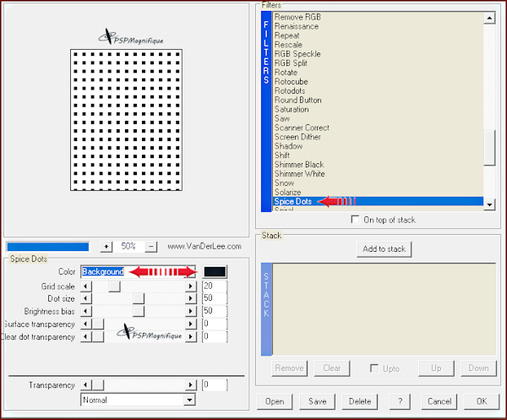The width and height of the screenshot is (507, 420).
Task: Click the Add to stack button
Action: 384,249
